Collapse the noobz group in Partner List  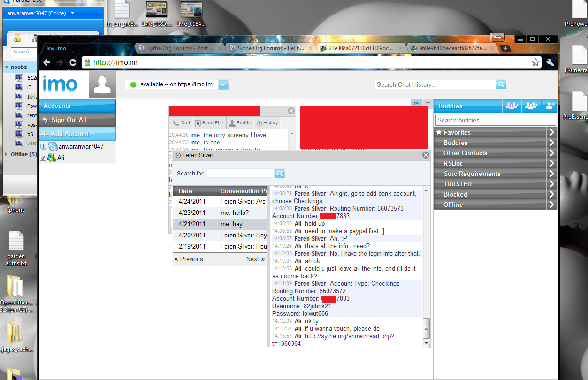(7, 67)
